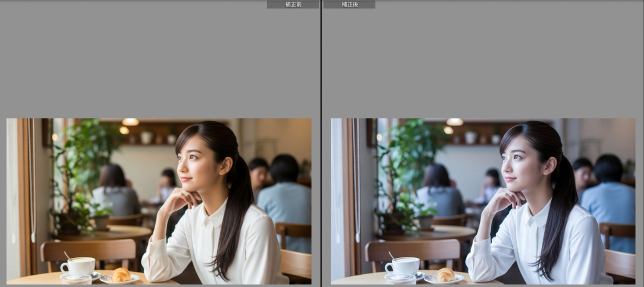Click the croissant in the after image
The width and height of the screenshot is (644, 287).
[445, 274]
